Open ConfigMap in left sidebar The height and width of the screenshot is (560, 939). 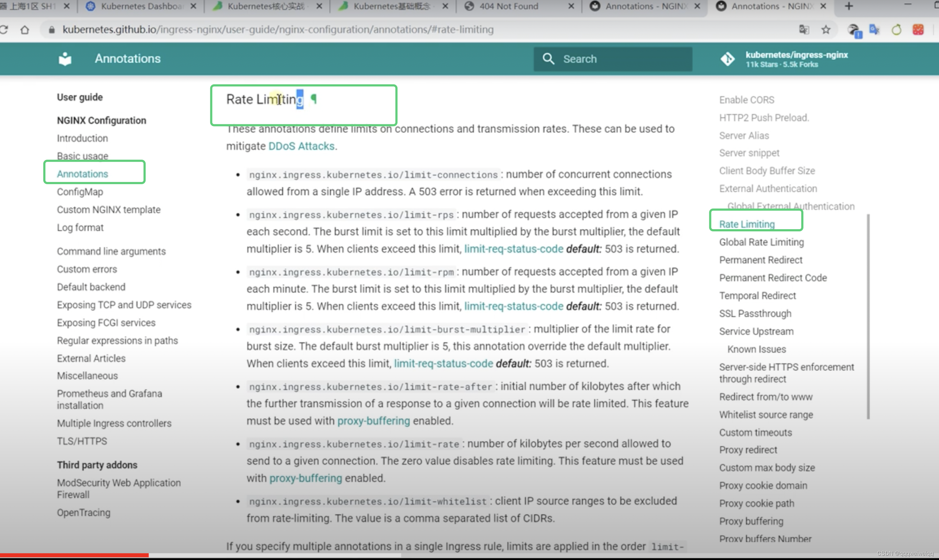(x=80, y=192)
